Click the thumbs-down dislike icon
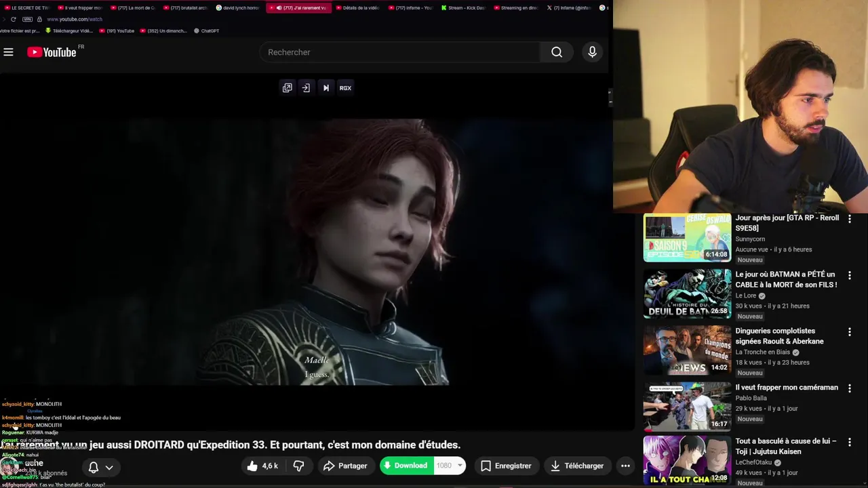Image resolution: width=868 pixels, height=488 pixels. [298, 466]
